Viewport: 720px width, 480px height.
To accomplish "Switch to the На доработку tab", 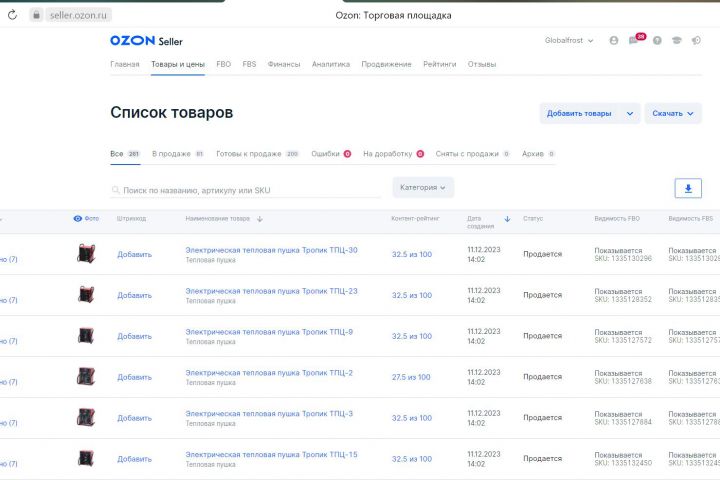I will pyautogui.click(x=394, y=154).
